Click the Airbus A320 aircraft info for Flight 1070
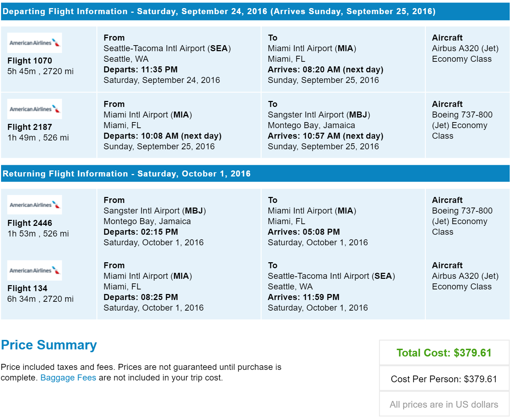This screenshot has height=420, width=515. pos(465,48)
